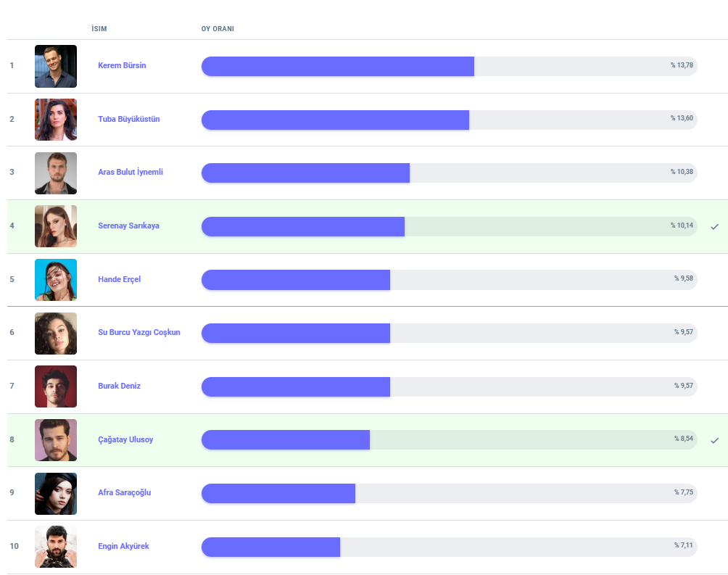Click Aras Bulut İynemli's 10,38% vote bar
The image size is (728, 575).
pos(449,173)
